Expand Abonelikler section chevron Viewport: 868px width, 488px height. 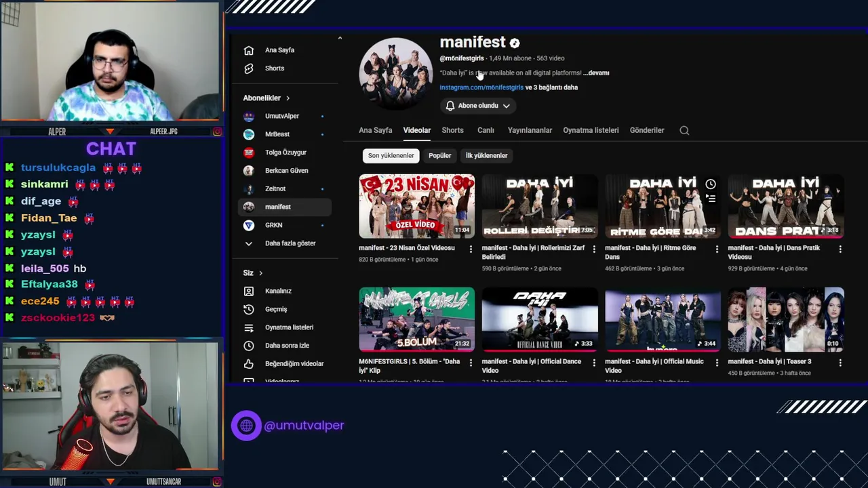pyautogui.click(x=288, y=98)
